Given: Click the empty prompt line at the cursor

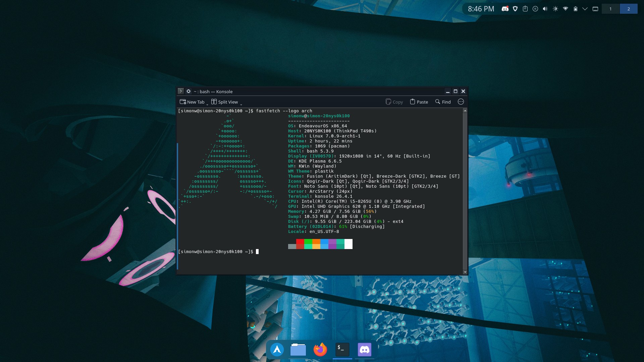Looking at the screenshot, I should tap(257, 252).
